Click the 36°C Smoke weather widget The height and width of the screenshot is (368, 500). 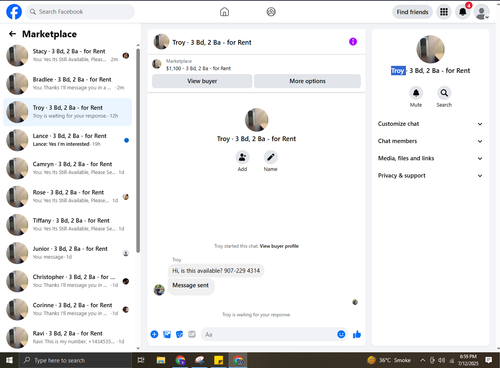pyautogui.click(x=389, y=360)
